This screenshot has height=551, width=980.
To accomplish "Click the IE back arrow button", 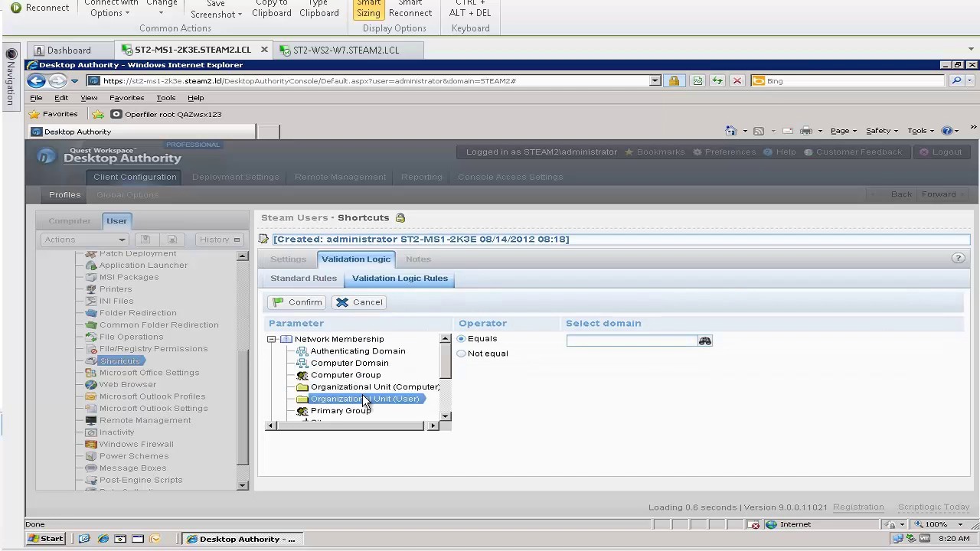I will point(35,80).
